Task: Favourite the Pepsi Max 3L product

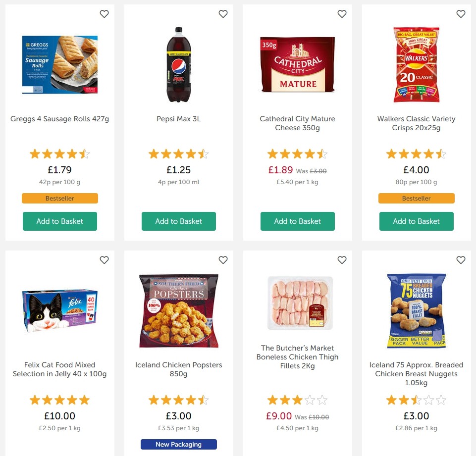Action: [x=223, y=14]
